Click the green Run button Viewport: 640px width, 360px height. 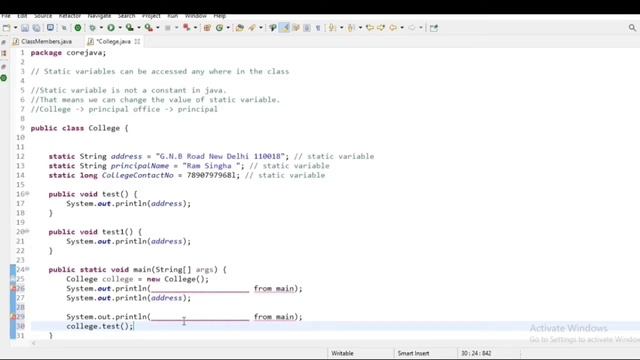tap(111, 28)
